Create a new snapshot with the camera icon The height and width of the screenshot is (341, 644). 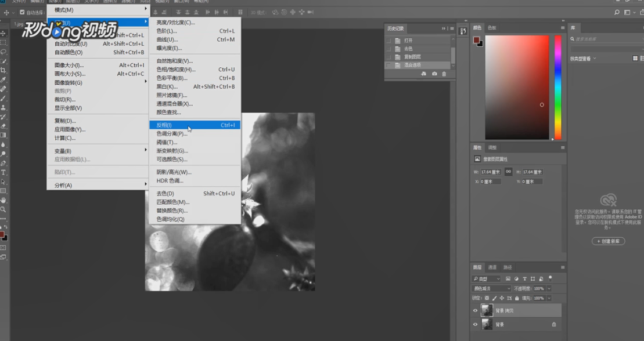click(434, 74)
